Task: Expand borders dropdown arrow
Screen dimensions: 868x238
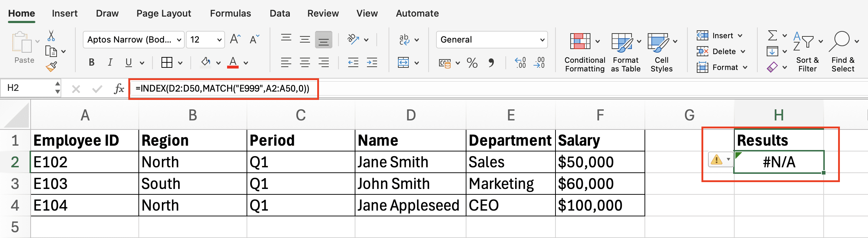Action: (x=180, y=63)
